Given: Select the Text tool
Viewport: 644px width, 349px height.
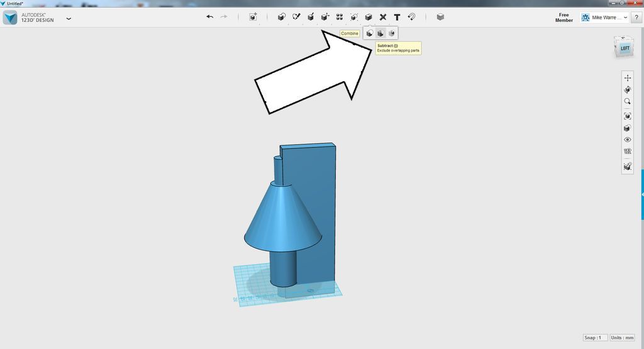Looking at the screenshot, I should click(397, 17).
